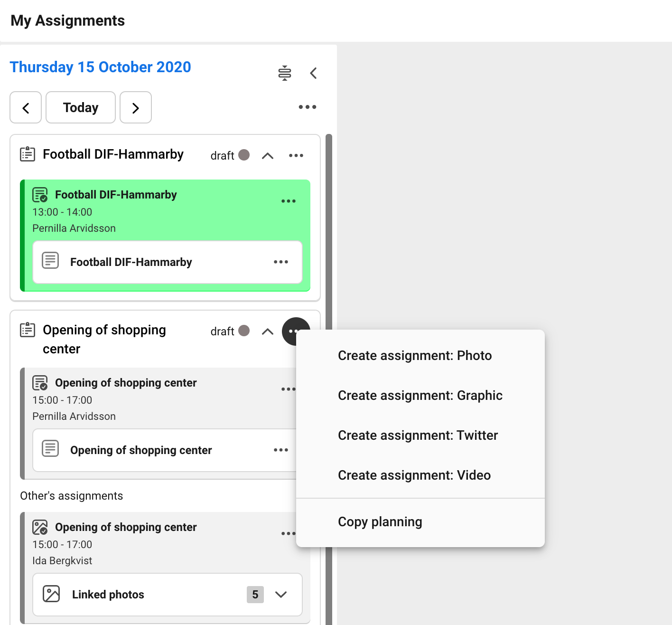Collapse the Football DIF-Hammarby planning card

[268, 156]
